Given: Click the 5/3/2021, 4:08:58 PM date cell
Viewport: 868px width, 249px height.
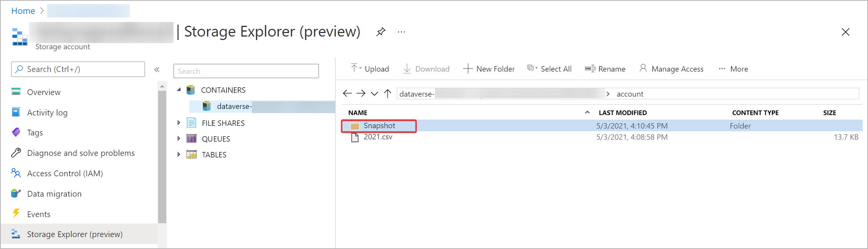Looking at the screenshot, I should click(x=632, y=137).
